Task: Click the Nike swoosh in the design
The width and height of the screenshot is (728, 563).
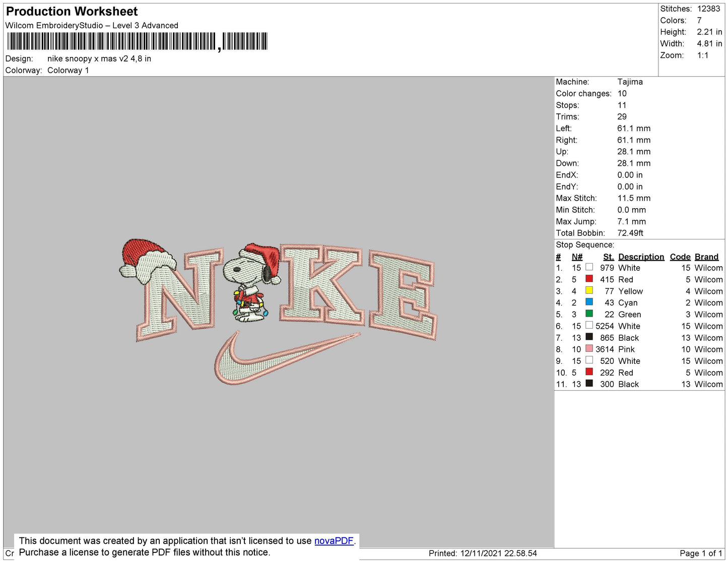Action: (287, 358)
